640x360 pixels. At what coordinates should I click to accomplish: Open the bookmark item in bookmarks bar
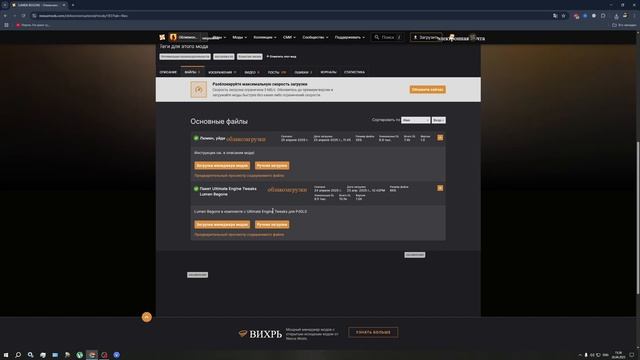[x=33, y=25]
